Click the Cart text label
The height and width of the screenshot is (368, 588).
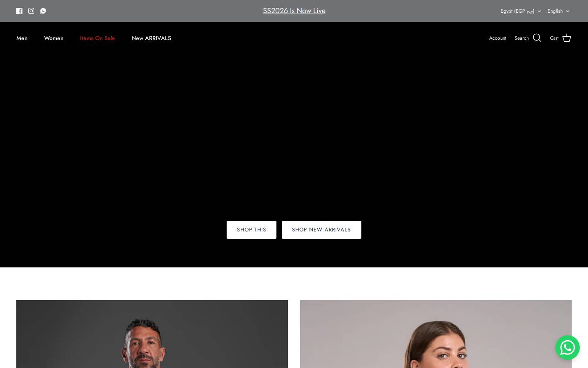(x=554, y=38)
